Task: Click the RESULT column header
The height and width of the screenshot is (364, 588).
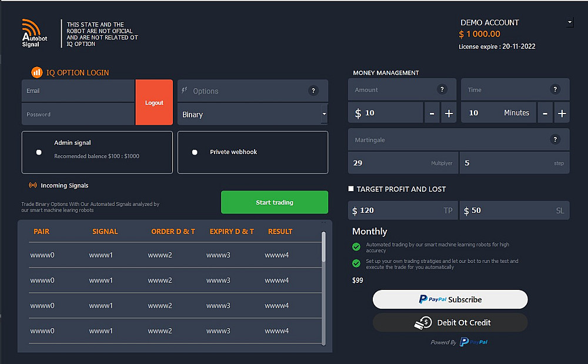Action: point(280,231)
